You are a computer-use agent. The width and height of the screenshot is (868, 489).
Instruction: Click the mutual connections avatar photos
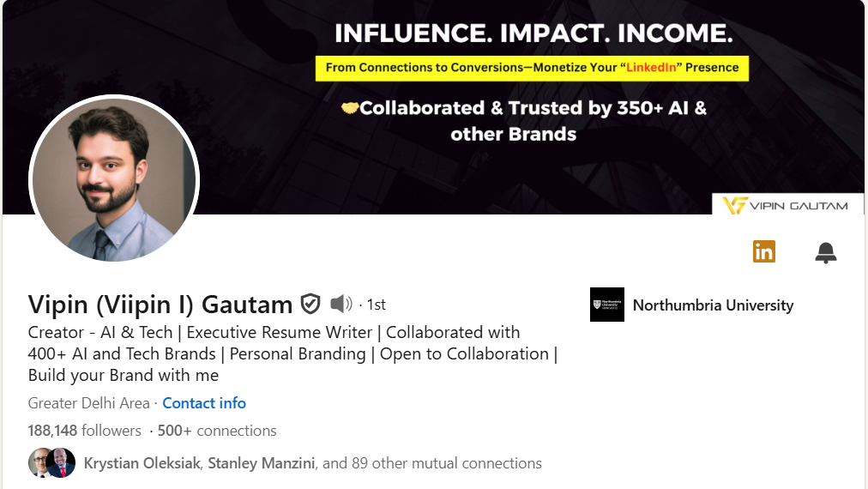coord(51,463)
